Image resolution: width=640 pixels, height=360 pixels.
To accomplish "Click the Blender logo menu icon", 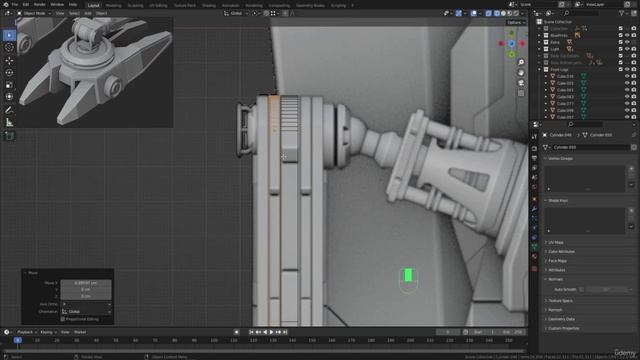I will pos(5,4).
